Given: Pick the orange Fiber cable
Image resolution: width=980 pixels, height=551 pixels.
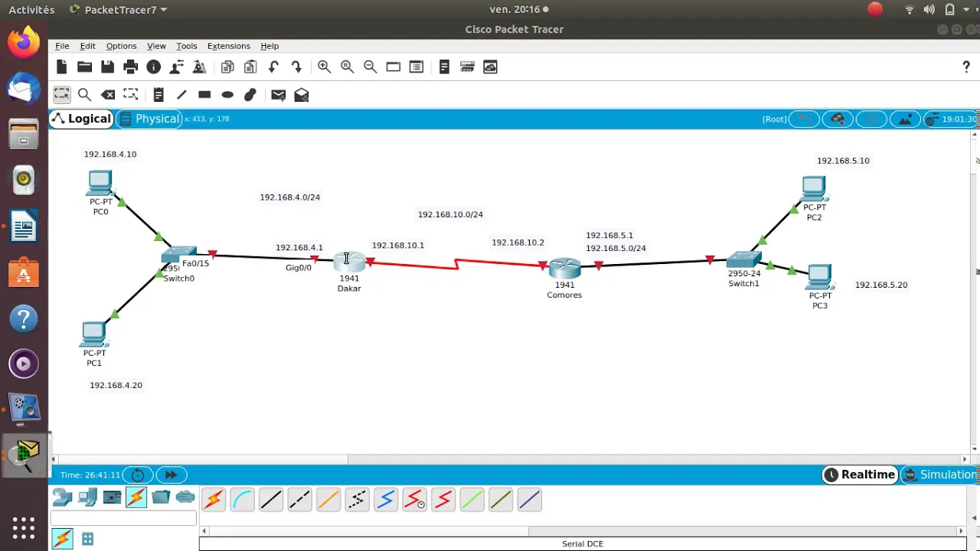Looking at the screenshot, I should click(328, 500).
